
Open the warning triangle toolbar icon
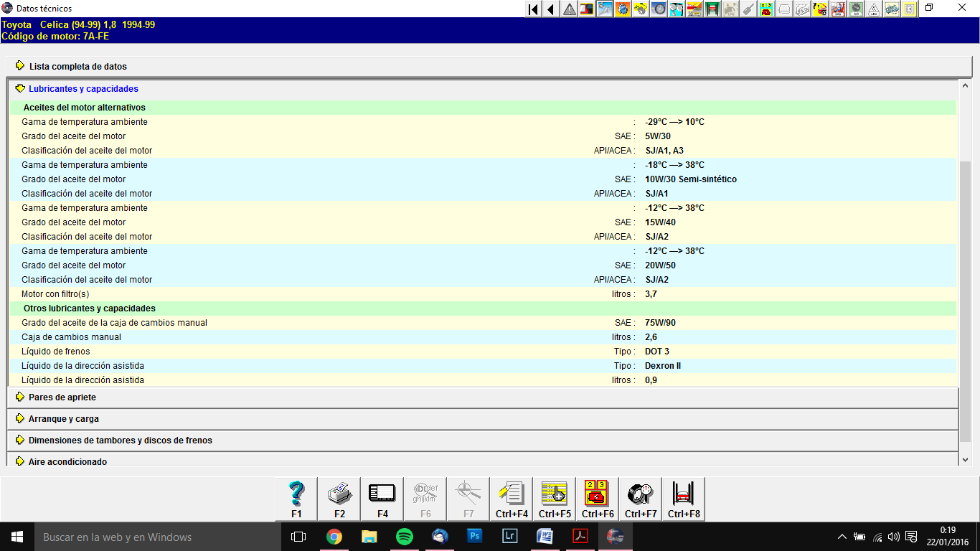tap(569, 9)
